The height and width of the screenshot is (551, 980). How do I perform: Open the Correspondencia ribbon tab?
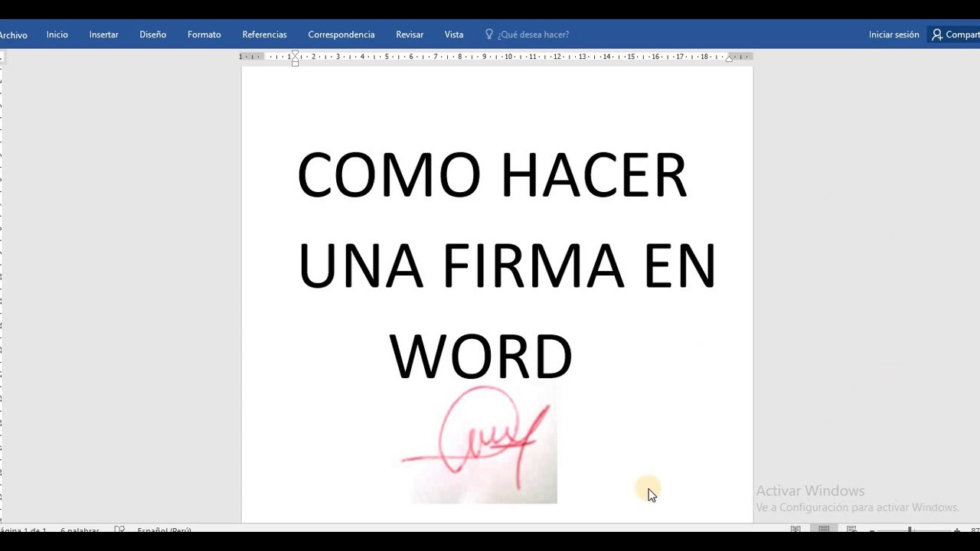click(x=341, y=34)
